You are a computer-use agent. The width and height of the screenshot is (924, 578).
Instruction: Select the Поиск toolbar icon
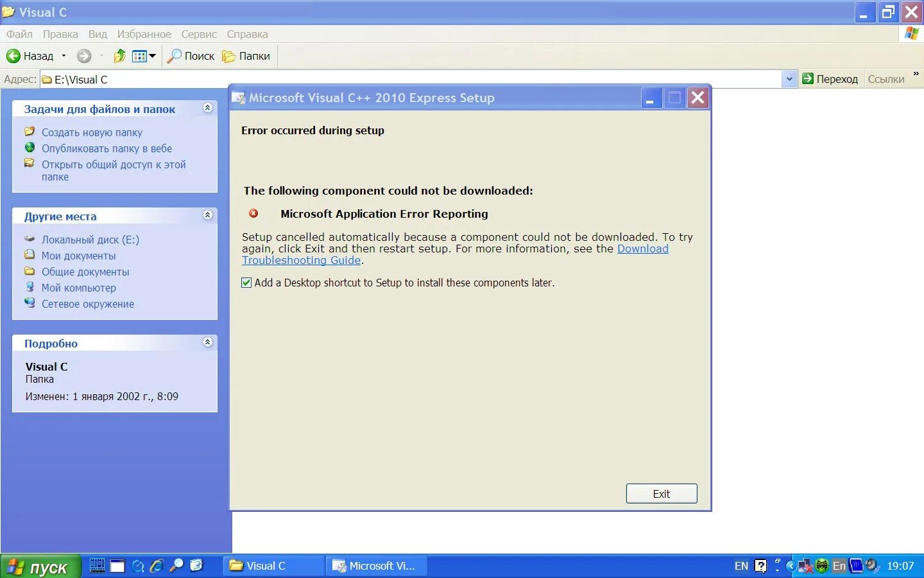189,56
